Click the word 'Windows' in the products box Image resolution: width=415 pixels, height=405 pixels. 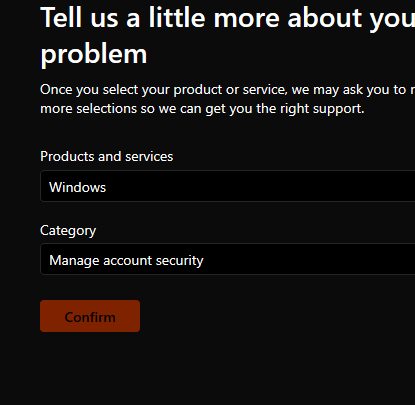(x=78, y=187)
